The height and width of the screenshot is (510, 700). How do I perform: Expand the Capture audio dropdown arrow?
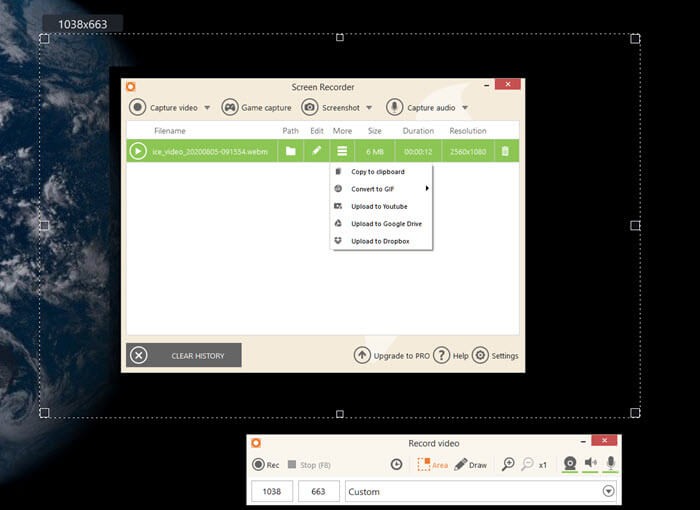pyautogui.click(x=465, y=108)
